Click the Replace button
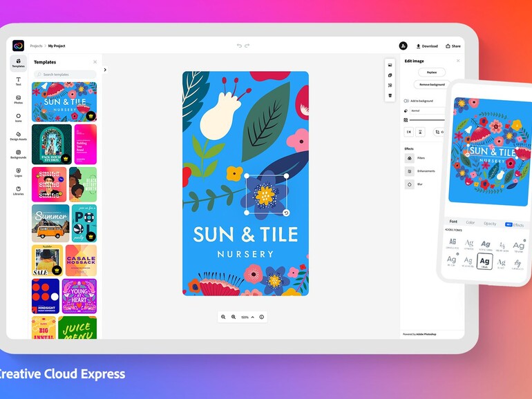Viewport: 532px width, 399px height. 432,72
